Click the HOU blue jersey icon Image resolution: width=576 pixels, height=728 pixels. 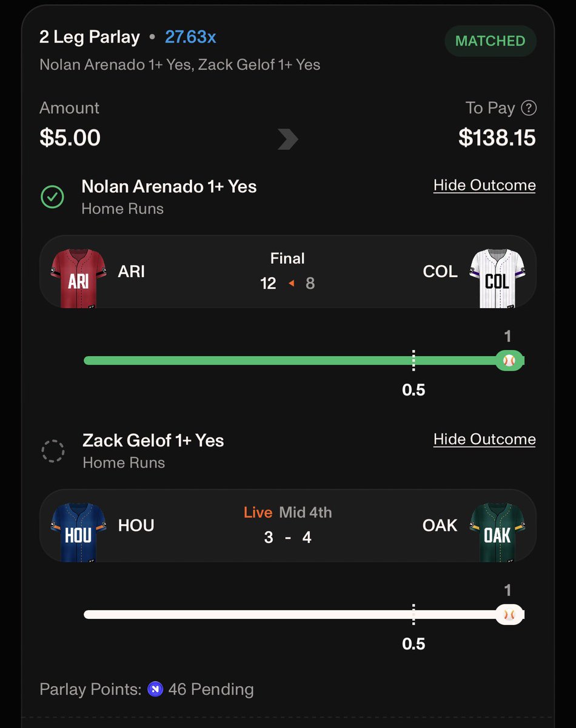pyautogui.click(x=78, y=531)
